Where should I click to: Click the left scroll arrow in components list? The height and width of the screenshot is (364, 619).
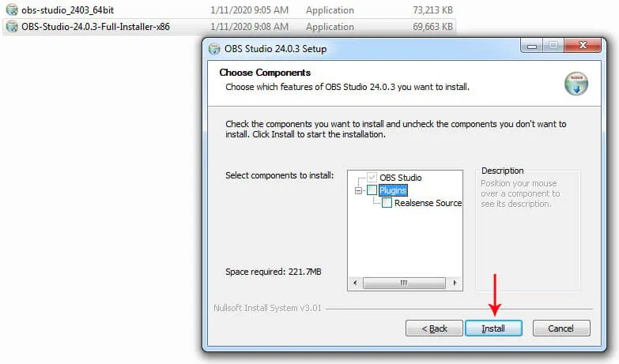coord(355,283)
